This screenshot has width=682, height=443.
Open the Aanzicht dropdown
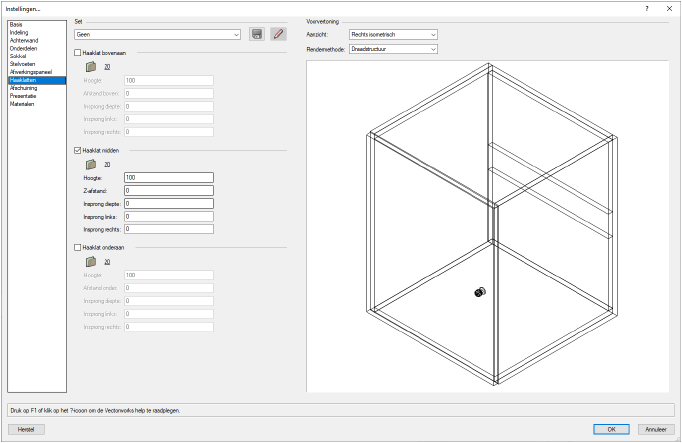tap(393, 34)
